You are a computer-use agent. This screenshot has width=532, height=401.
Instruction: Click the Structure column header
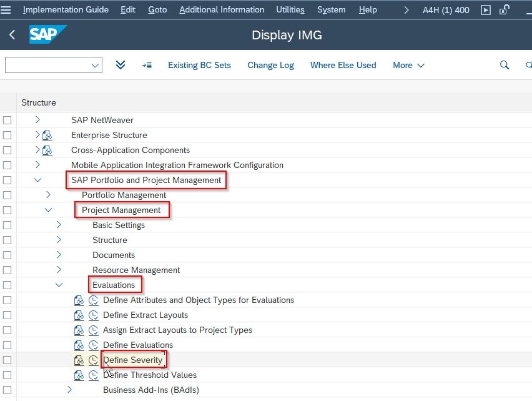point(39,102)
